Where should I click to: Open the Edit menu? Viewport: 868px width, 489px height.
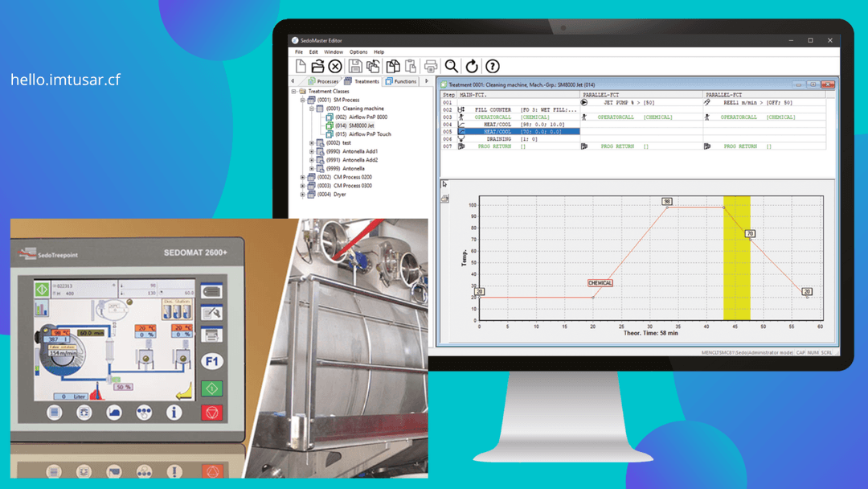(x=313, y=52)
